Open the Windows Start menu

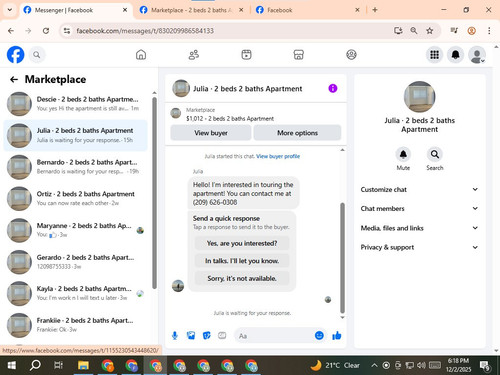12,365
